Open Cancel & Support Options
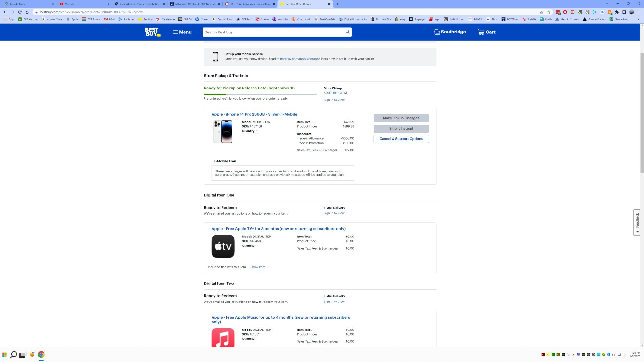The width and height of the screenshot is (644, 362). point(401,139)
